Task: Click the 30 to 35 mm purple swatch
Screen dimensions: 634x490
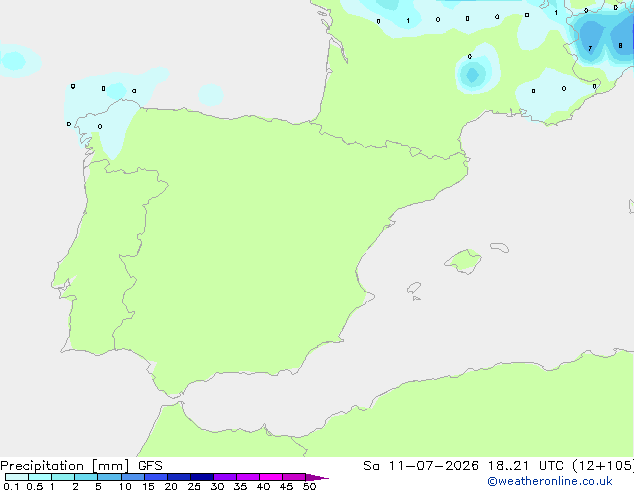Action: pos(224,477)
